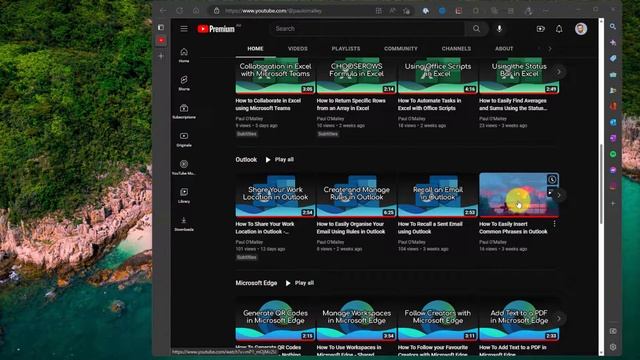Open Edge sidebar settings gear
This screenshot has width=640, height=360.
(x=613, y=347)
